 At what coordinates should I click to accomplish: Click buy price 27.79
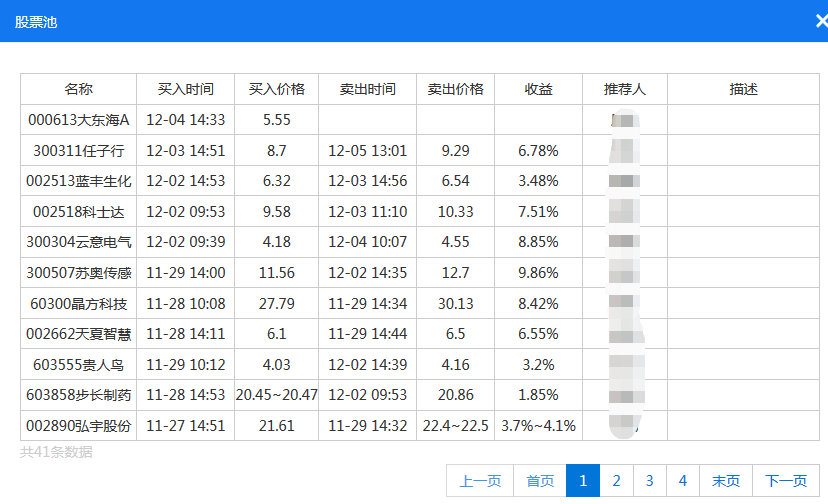[x=277, y=303]
